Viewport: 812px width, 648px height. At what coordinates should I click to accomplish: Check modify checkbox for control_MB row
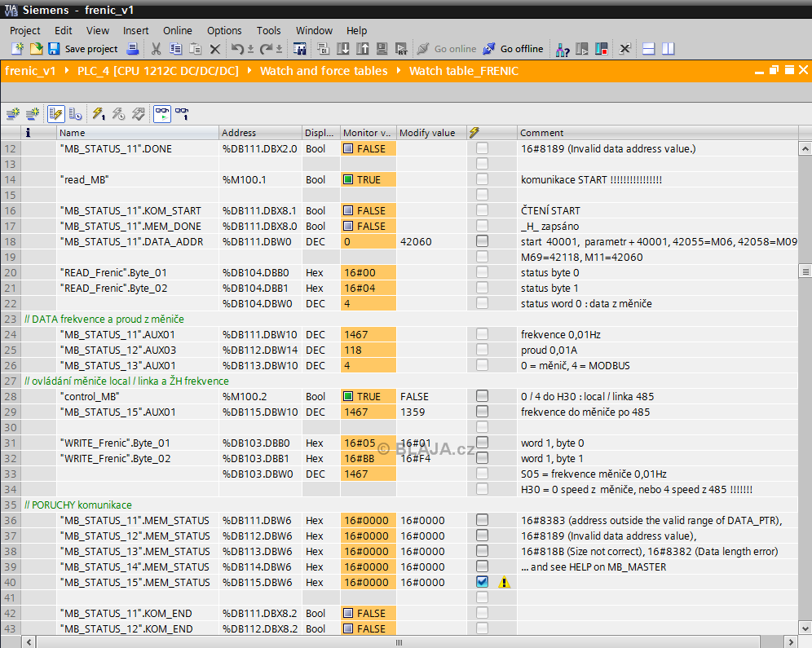[482, 396]
